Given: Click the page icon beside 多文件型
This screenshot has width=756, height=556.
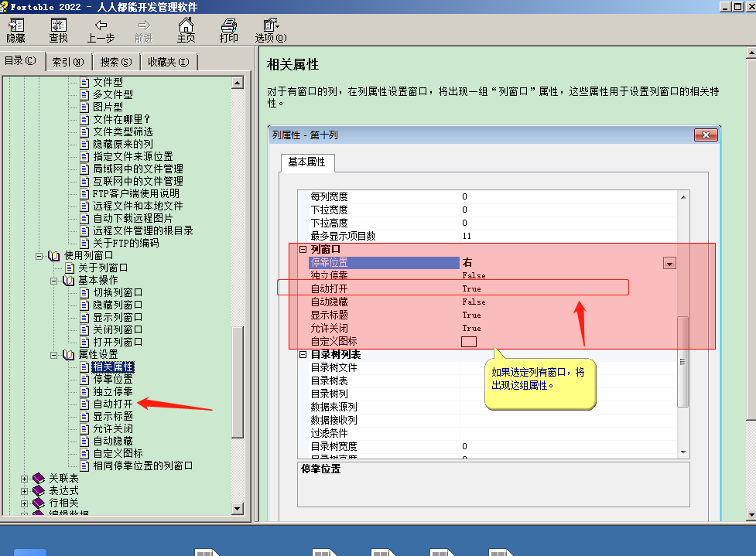Looking at the screenshot, I should (85, 95).
